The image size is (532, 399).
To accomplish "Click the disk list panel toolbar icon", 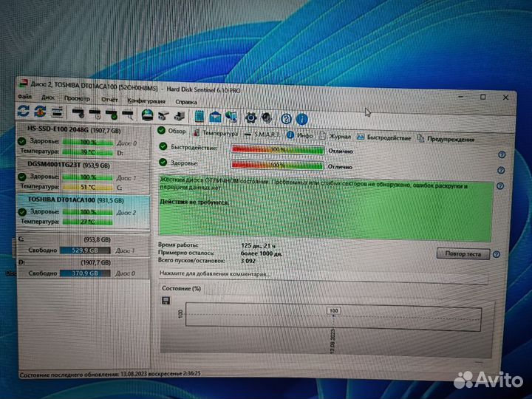I will pyautogui.click(x=57, y=112).
